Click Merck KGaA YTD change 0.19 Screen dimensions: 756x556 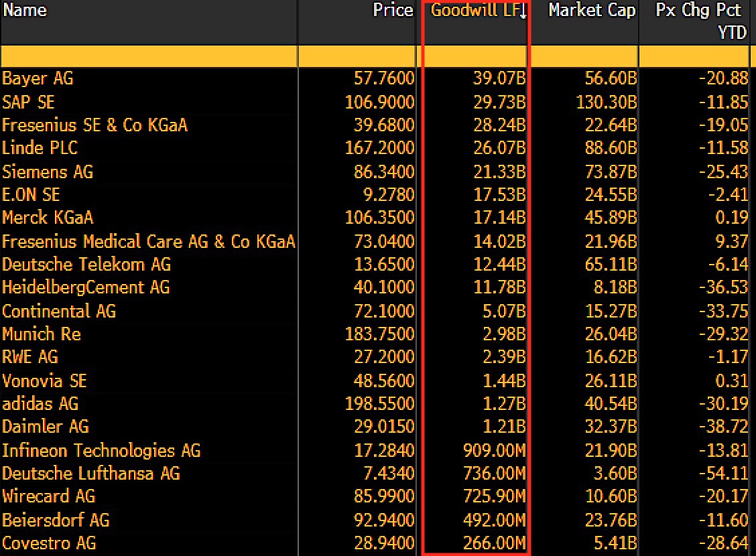[x=731, y=218]
